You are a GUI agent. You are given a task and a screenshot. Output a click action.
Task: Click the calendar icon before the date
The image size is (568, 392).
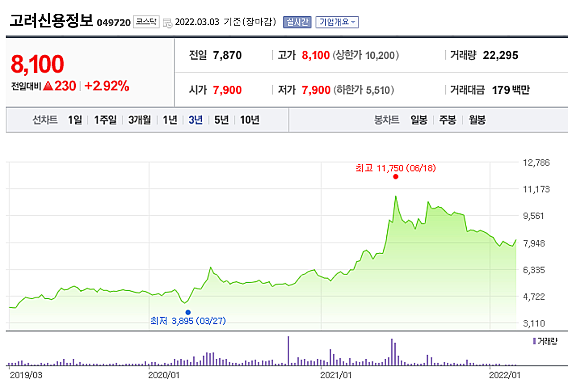[x=167, y=23]
